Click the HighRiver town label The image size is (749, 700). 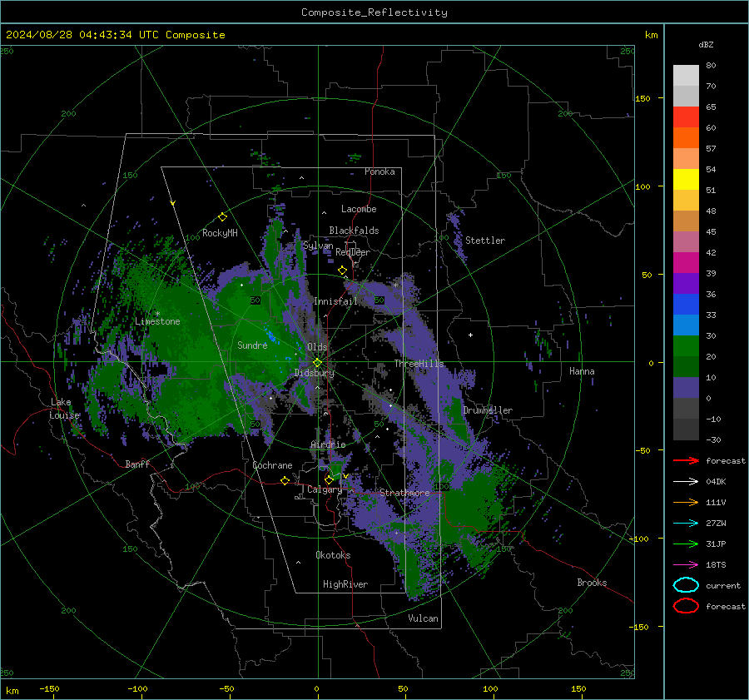coord(345,584)
